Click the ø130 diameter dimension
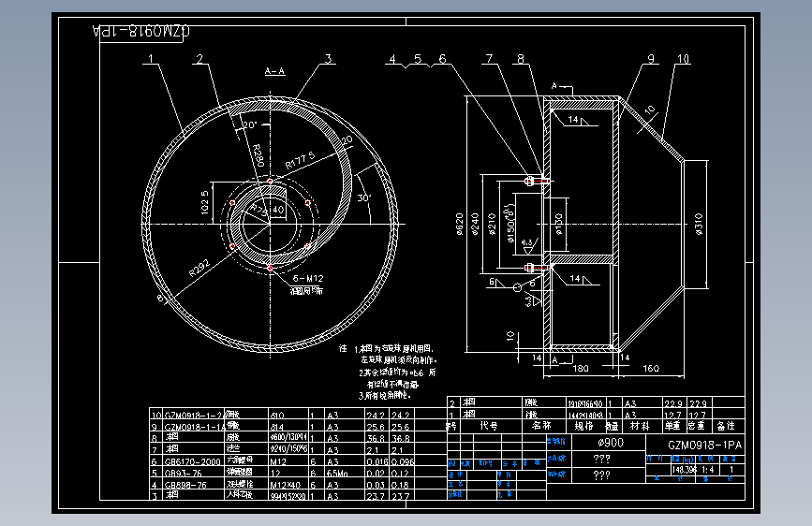Screen dimensions: 812x526 pos(559,224)
